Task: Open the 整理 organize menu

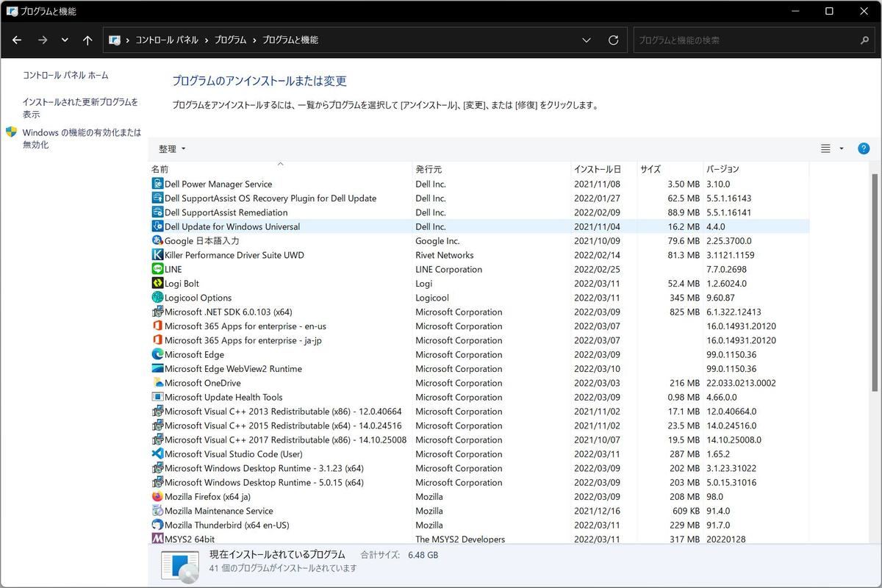Action: (x=172, y=148)
